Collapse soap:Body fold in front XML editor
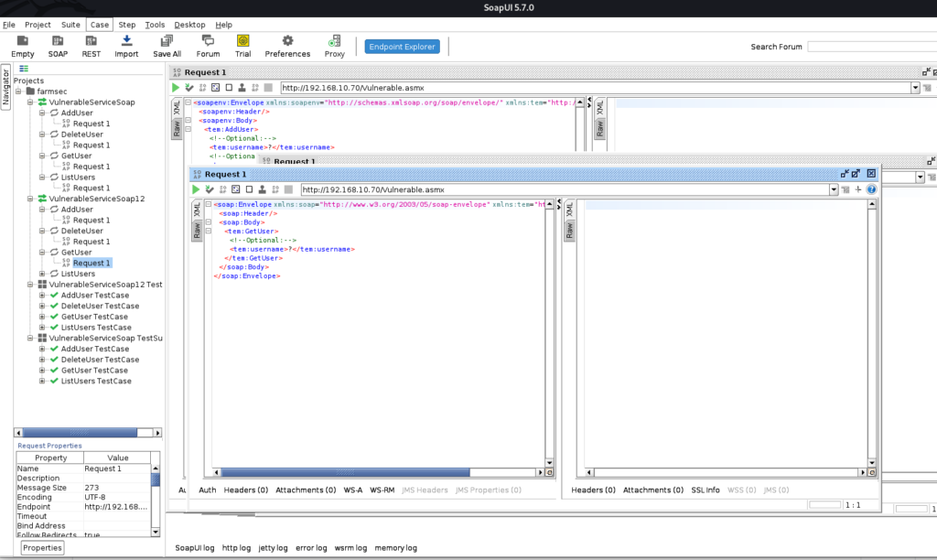 209,222
